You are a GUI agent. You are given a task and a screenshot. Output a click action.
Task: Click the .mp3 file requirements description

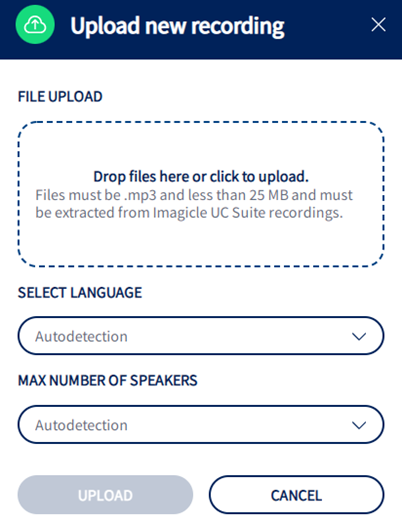pos(194,204)
